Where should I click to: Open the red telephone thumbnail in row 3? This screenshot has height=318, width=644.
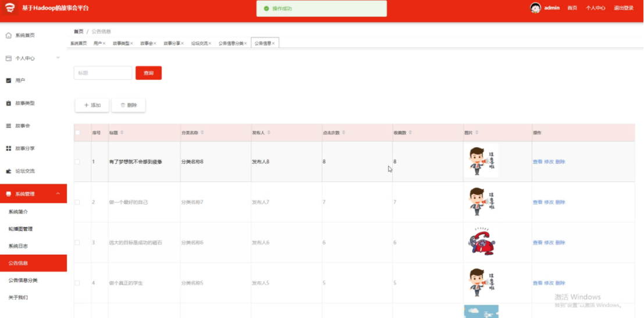point(481,242)
